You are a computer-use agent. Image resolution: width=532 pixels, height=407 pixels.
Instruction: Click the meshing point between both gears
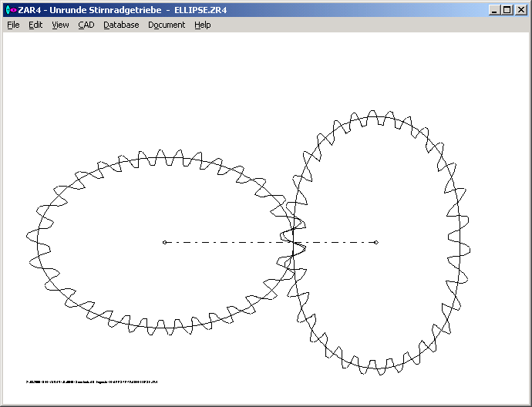point(294,242)
